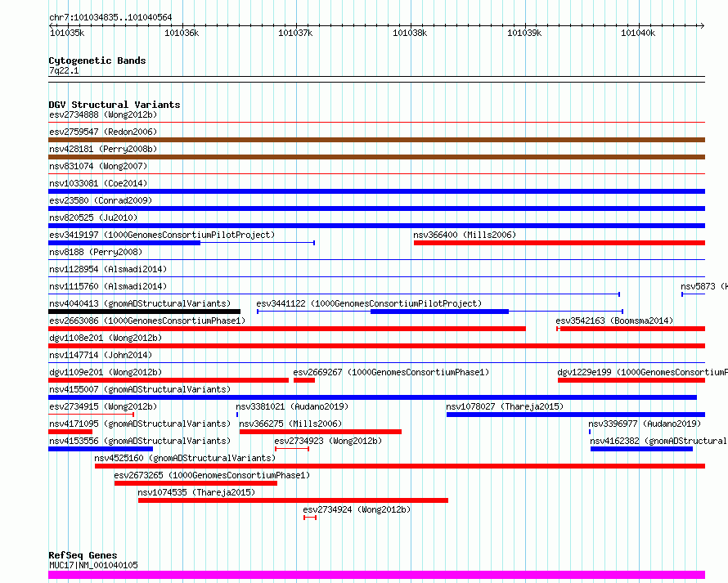Click the esv3441122 thick blue bar
Image resolution: width=728 pixels, height=583 pixels.
tap(440, 312)
